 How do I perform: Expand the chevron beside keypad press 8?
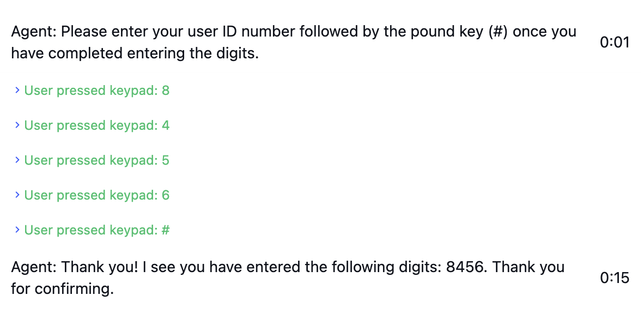(17, 90)
